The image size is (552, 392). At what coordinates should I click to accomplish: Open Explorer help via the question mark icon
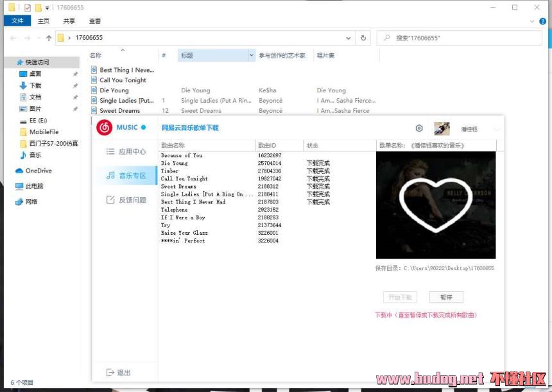pyautogui.click(x=543, y=21)
